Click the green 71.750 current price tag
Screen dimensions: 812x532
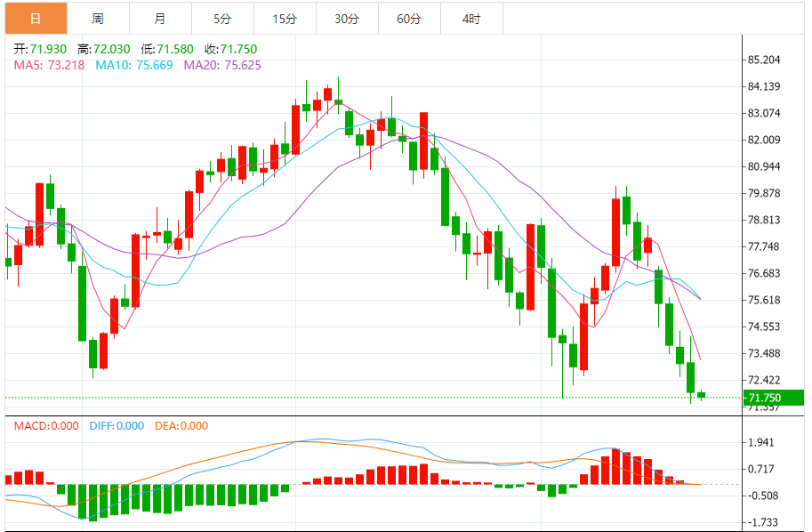pyautogui.click(x=774, y=398)
